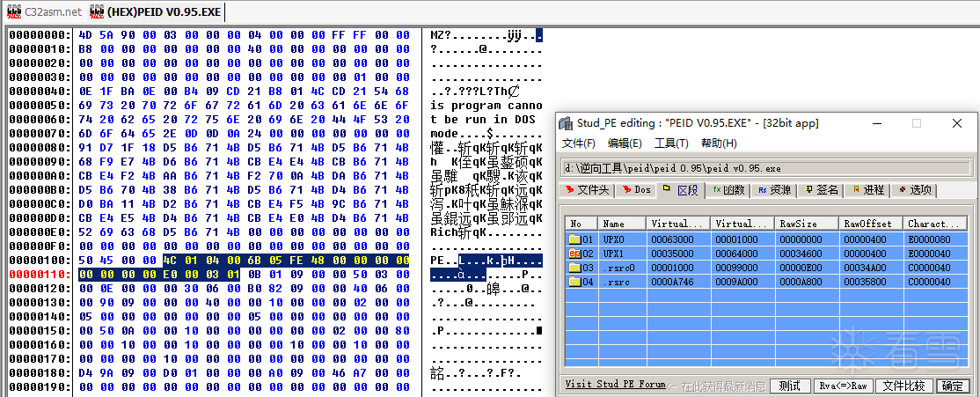
Task: Switch to the 资源 resources tab
Action: point(775,189)
